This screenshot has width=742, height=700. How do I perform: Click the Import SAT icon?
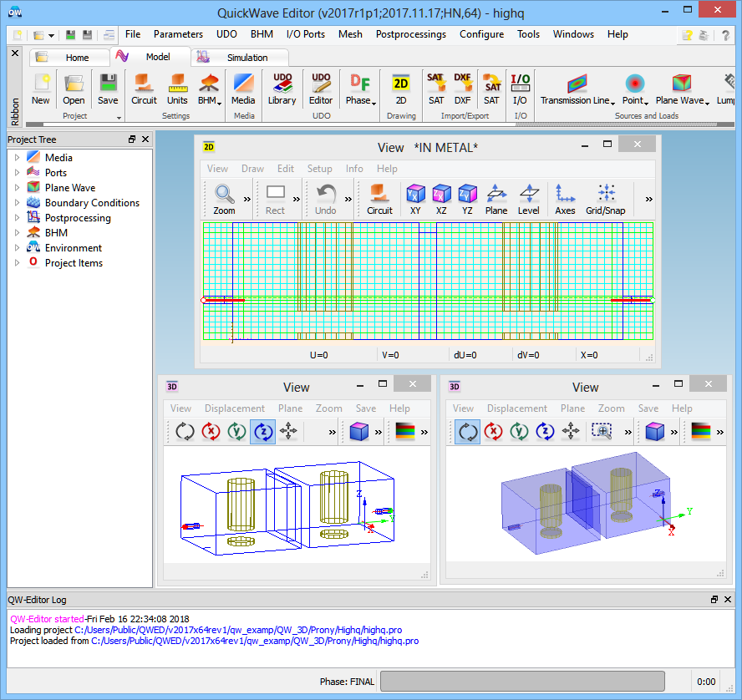[x=436, y=89]
